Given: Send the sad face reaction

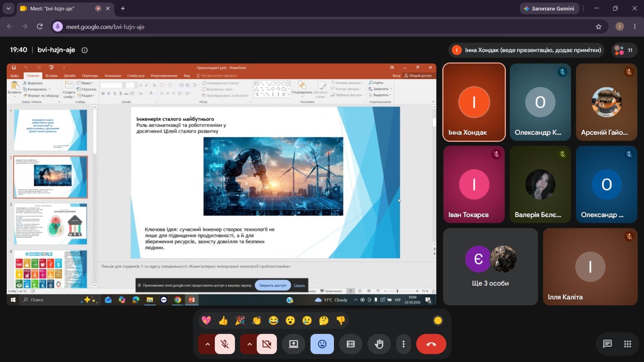Looking at the screenshot, I should click(307, 321).
